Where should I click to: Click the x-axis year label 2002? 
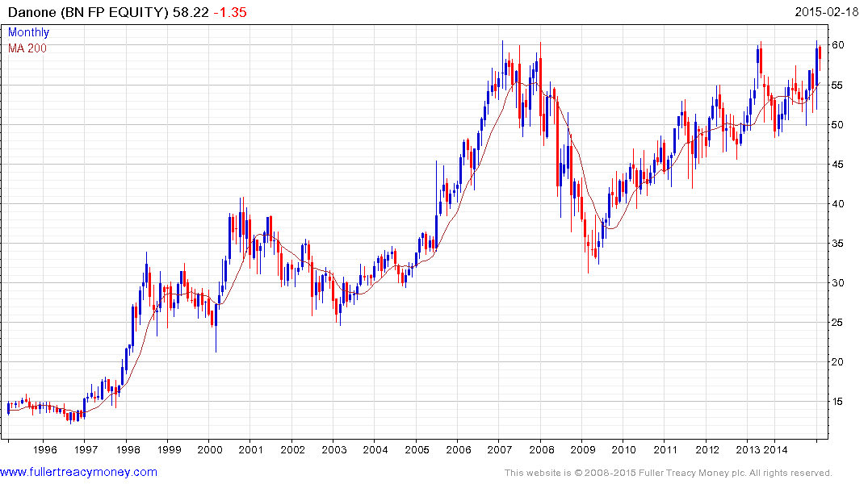tap(292, 449)
